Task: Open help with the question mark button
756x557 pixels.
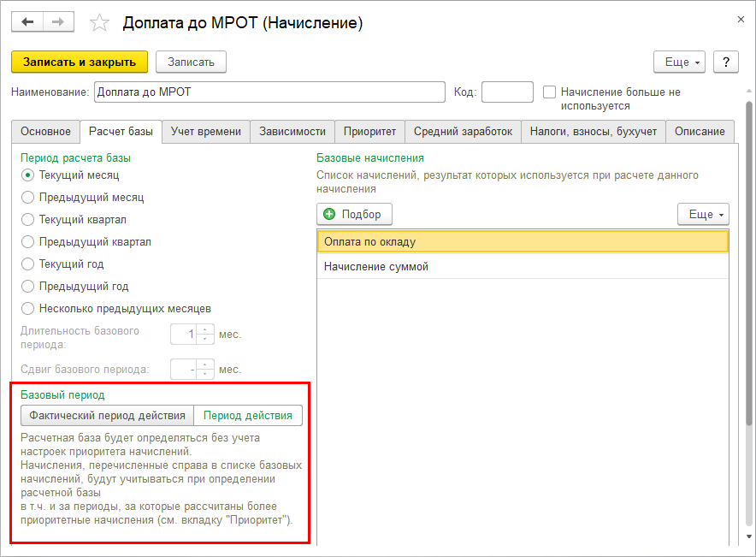Action: click(725, 62)
